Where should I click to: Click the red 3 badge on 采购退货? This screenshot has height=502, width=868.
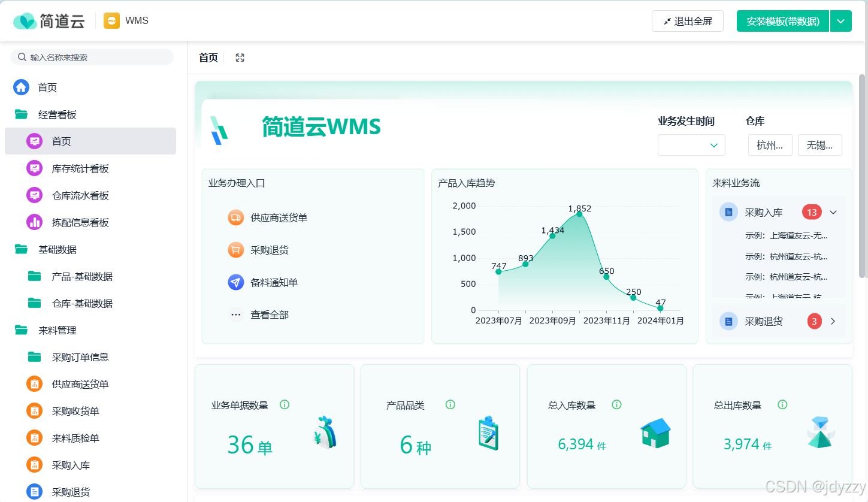pyautogui.click(x=814, y=321)
